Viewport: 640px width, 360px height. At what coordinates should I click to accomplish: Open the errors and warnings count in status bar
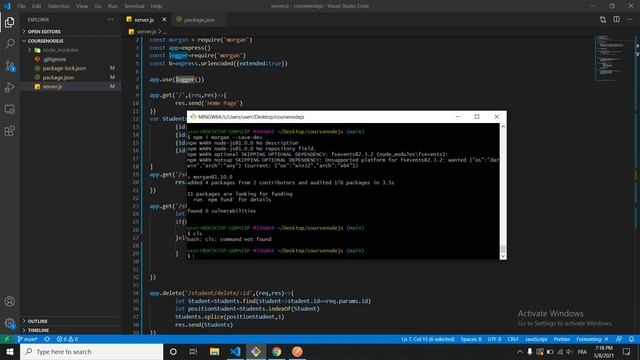tap(67, 339)
